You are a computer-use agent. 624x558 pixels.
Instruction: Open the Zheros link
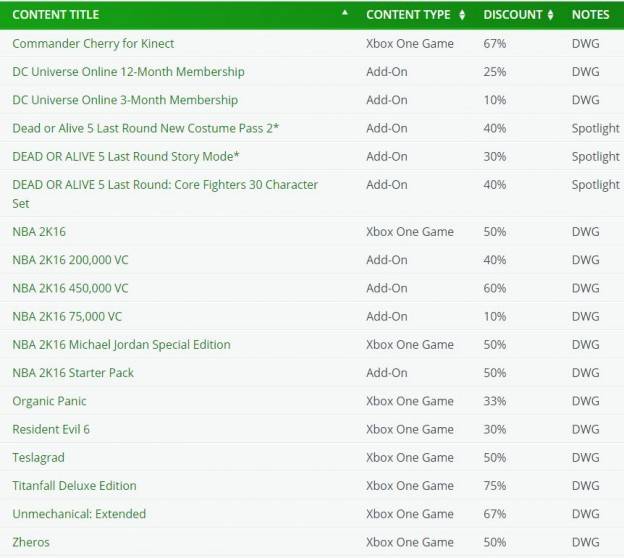tap(31, 542)
